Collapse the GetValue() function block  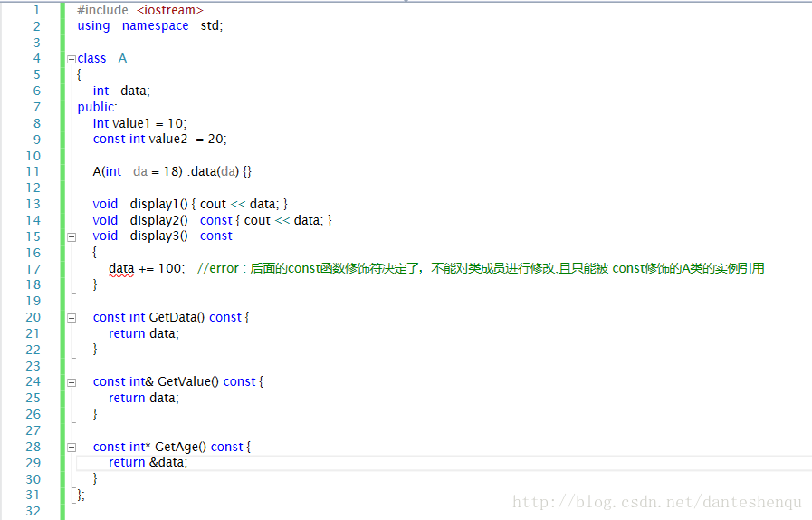tap(72, 382)
